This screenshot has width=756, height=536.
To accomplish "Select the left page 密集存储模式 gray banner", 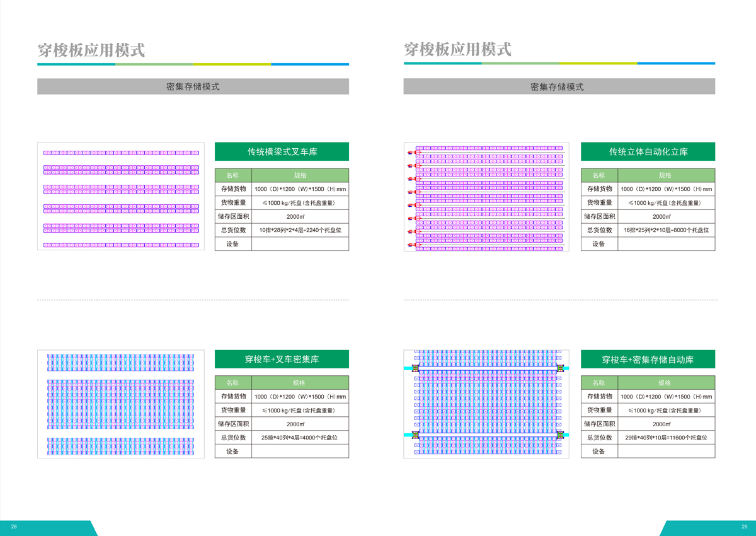I will click(x=193, y=86).
